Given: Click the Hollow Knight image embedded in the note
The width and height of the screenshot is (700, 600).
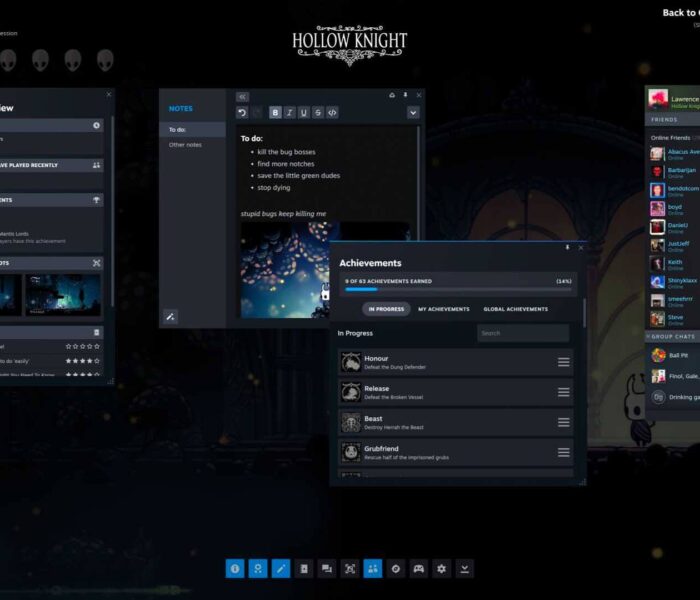Looking at the screenshot, I should [286, 270].
